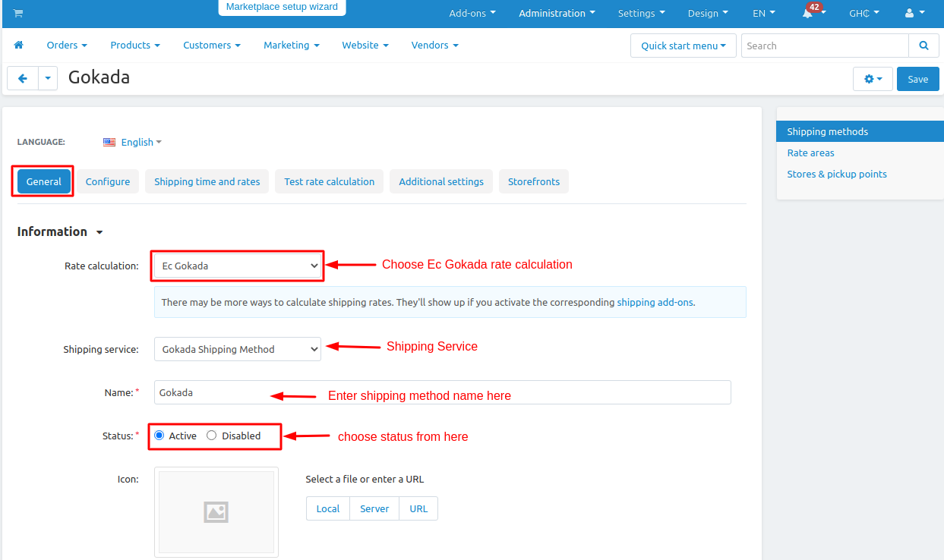Open the gear actions menu beside Save
The width and height of the screenshot is (944, 560).
point(873,79)
